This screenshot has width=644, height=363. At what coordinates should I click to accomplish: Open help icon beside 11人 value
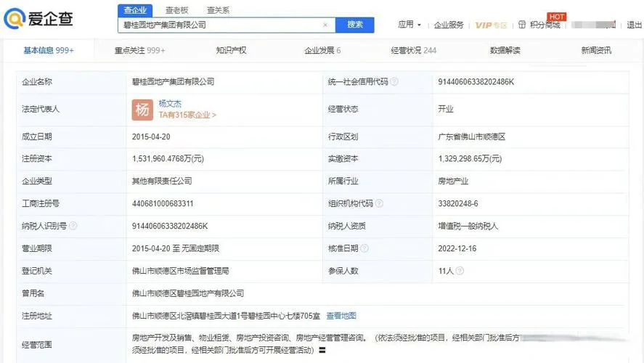[x=460, y=271]
